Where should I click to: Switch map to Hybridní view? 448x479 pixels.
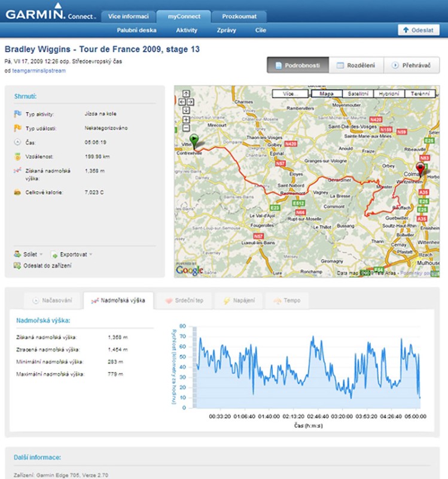coord(389,94)
